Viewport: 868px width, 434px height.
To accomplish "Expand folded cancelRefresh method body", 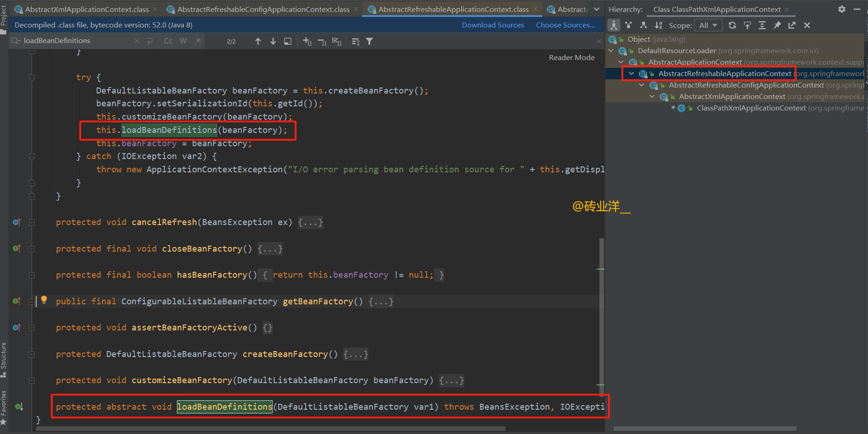I will tap(310, 222).
